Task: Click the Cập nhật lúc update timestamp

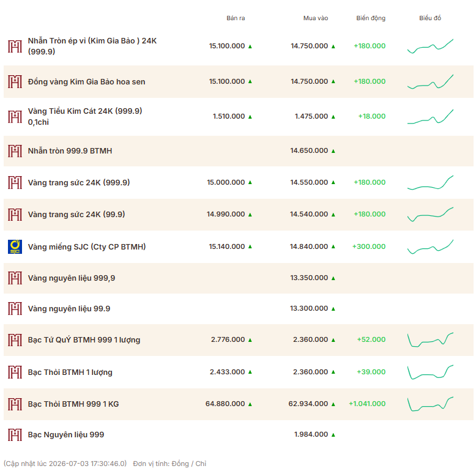Action: [x=65, y=464]
